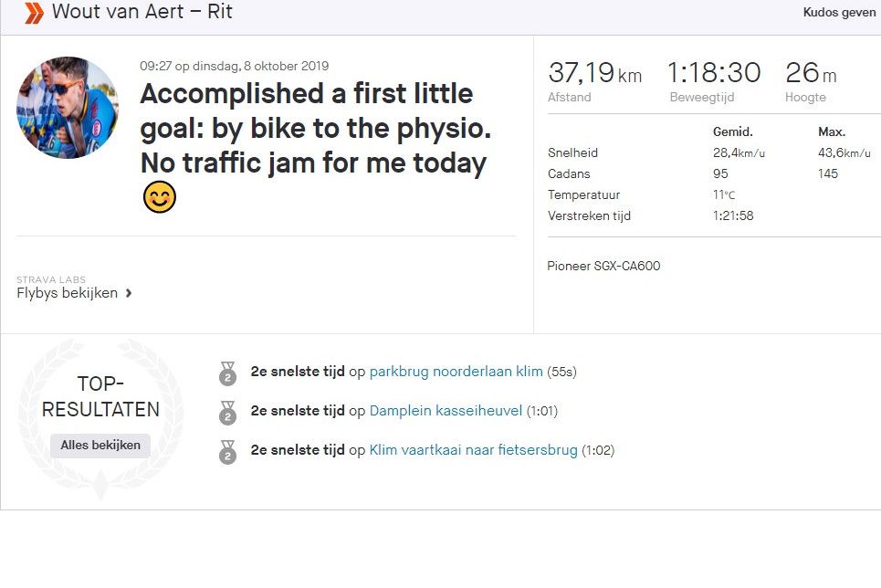Click the Rit tab in the header

point(221,12)
